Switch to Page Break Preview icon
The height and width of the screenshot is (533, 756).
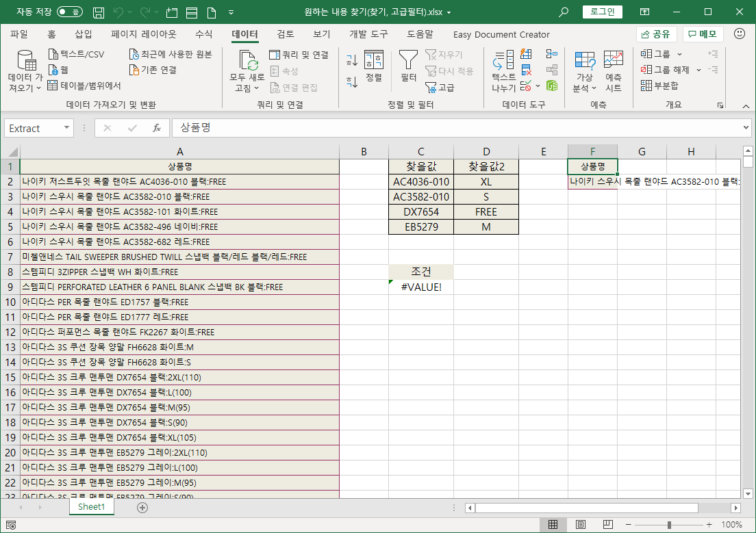[x=608, y=524]
